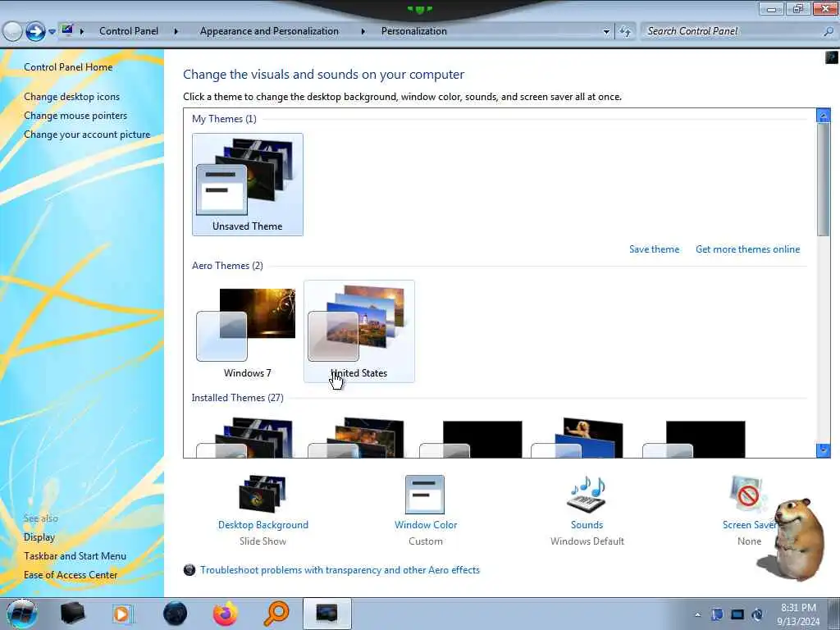This screenshot has width=840, height=630.
Task: Expand the arrow after Control Panel breadcrumb
Action: [x=176, y=32]
